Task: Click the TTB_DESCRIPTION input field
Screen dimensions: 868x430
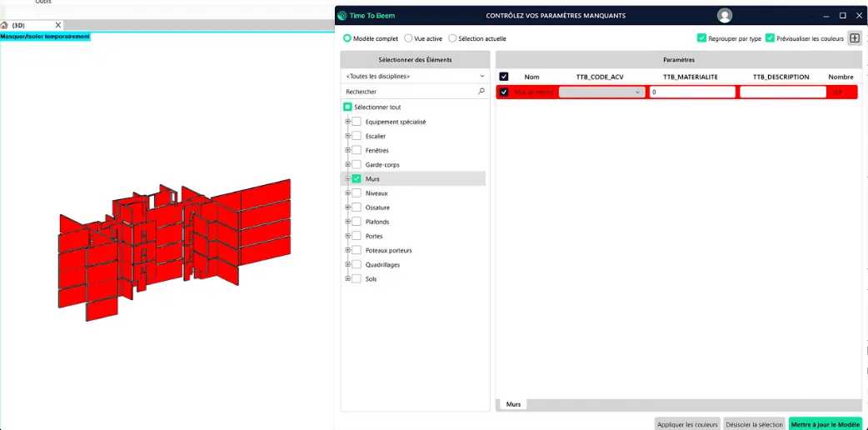Action: click(x=783, y=92)
